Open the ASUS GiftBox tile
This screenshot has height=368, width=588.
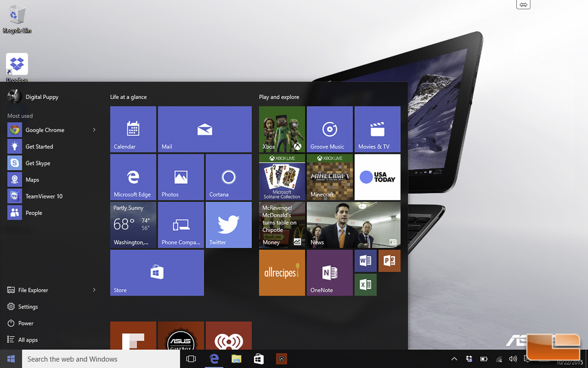coord(181,336)
